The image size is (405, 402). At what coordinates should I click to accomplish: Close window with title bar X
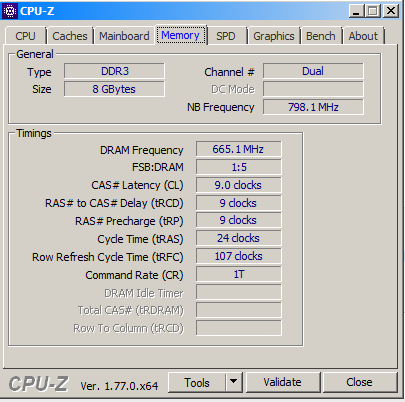(x=391, y=11)
